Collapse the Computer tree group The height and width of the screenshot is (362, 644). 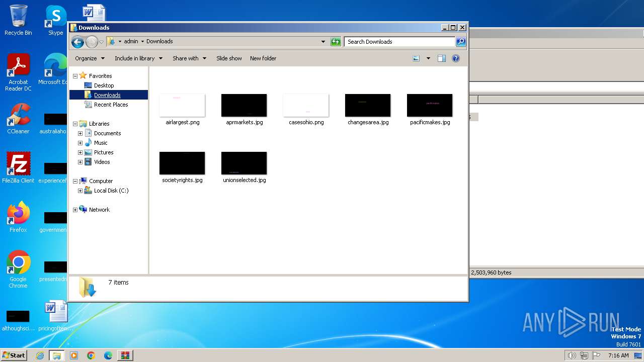click(x=75, y=181)
